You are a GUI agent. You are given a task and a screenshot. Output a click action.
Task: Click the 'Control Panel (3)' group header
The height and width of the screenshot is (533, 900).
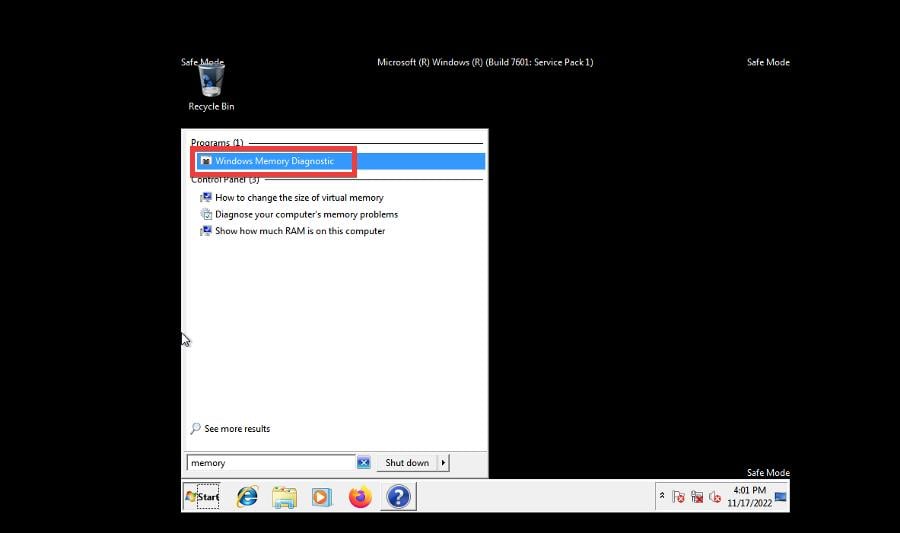tap(225, 180)
